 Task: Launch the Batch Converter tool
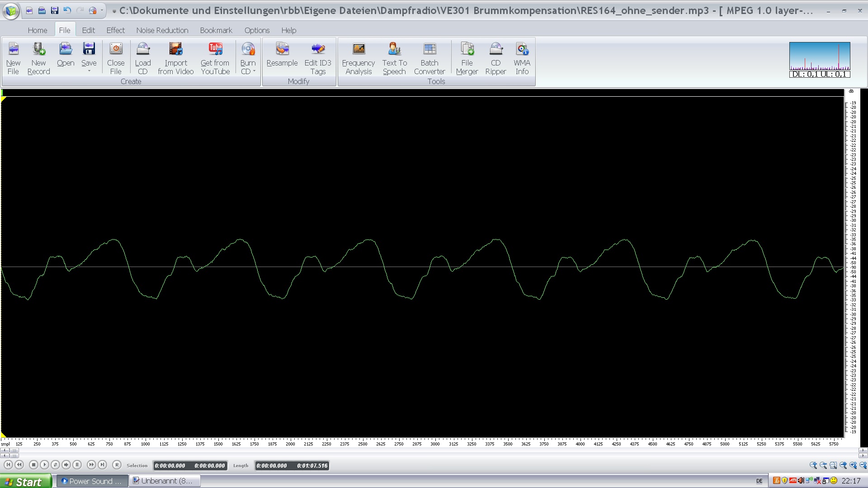[x=429, y=49]
